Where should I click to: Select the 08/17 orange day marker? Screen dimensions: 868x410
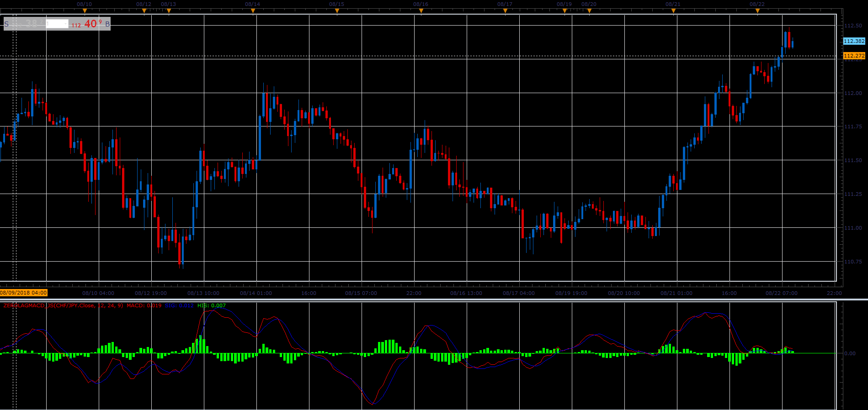pyautogui.click(x=505, y=11)
